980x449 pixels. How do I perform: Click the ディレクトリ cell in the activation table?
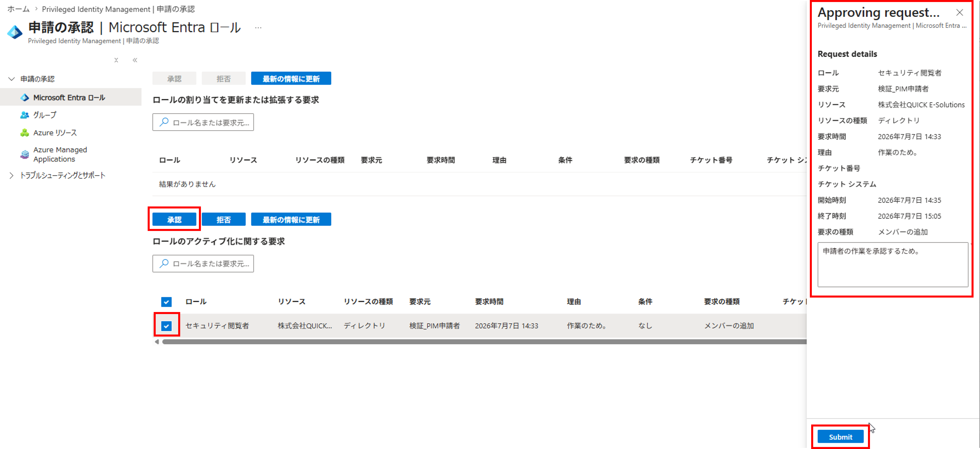tap(364, 326)
